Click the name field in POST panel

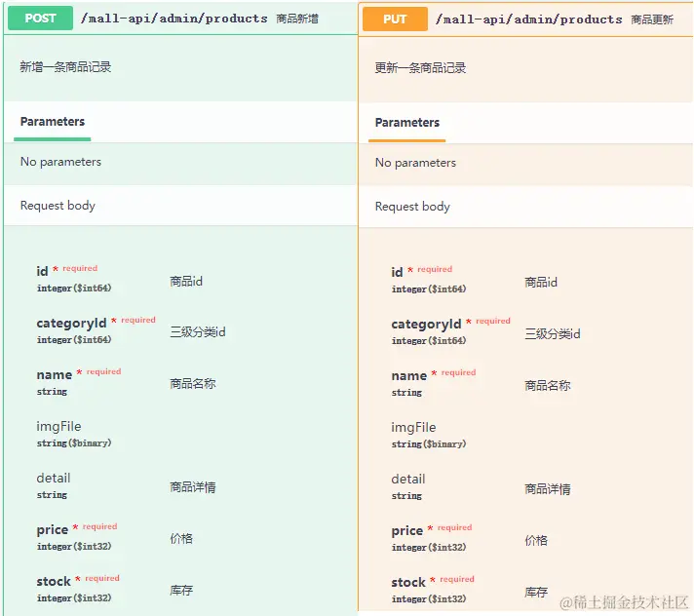pyautogui.click(x=54, y=375)
